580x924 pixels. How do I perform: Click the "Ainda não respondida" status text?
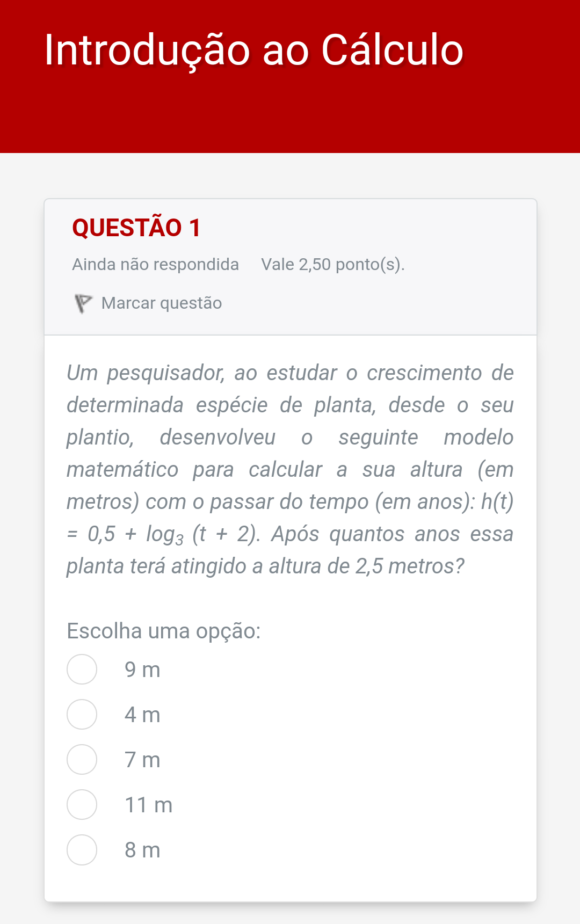click(x=155, y=265)
